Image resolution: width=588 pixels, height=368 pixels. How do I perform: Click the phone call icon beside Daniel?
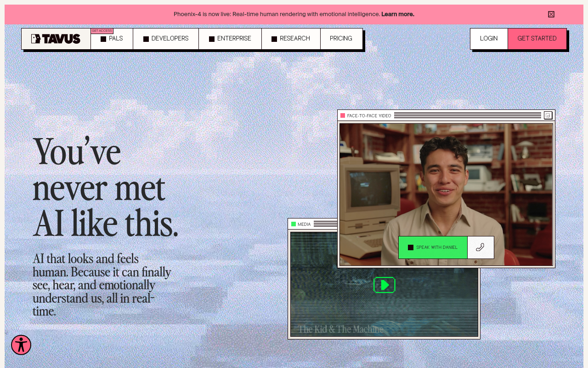[481, 247]
